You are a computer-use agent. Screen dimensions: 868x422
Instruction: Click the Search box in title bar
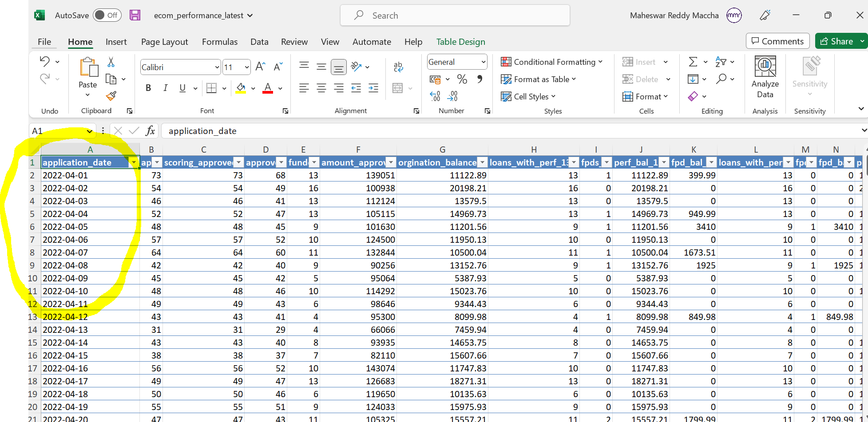(x=455, y=15)
